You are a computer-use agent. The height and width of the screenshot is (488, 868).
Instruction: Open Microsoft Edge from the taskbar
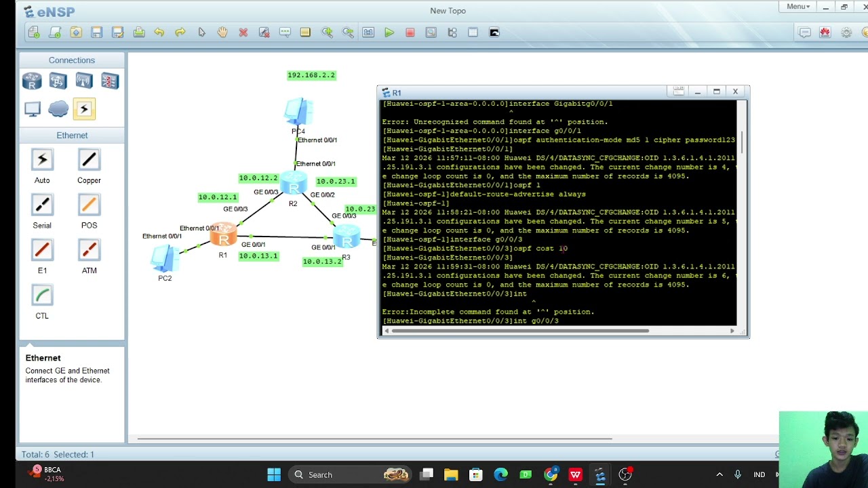500,474
